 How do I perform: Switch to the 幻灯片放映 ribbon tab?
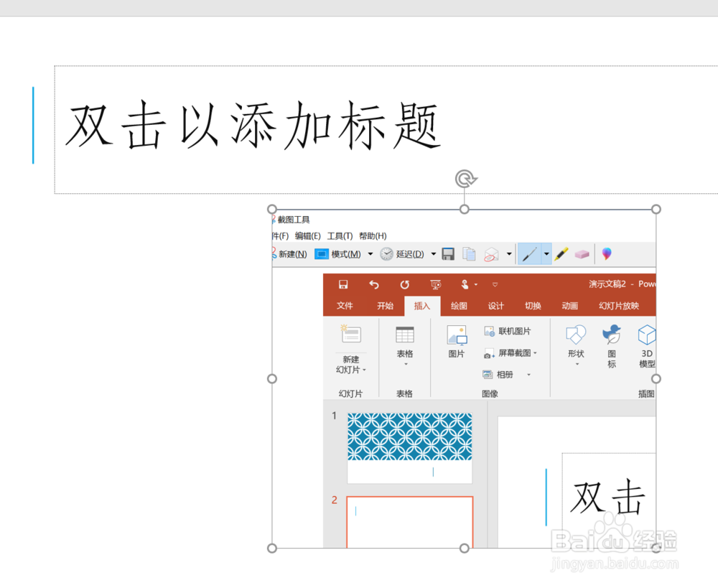click(619, 306)
